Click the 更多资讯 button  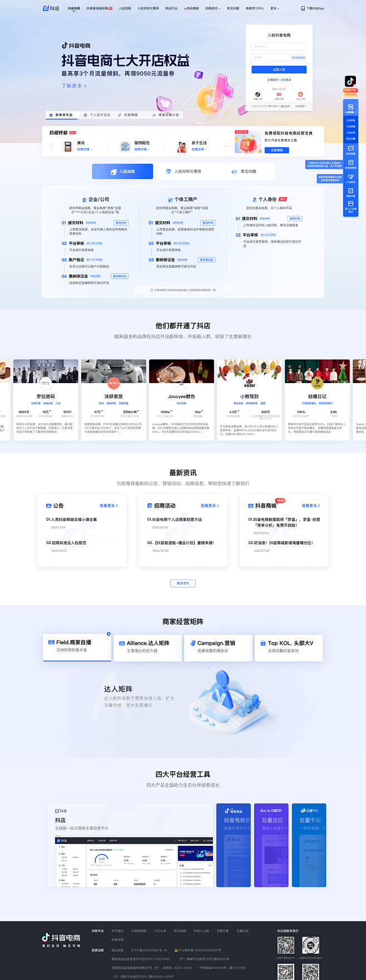tap(183, 583)
